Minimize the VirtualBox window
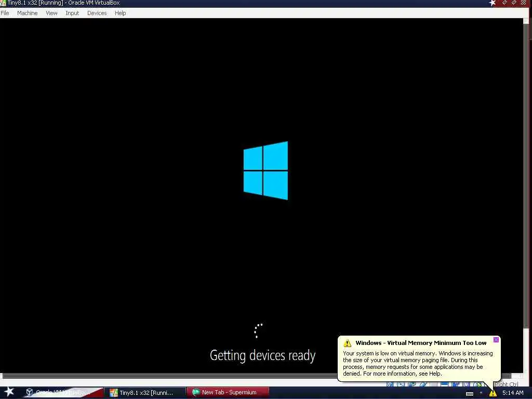The width and height of the screenshot is (532, 399). [x=504, y=3]
